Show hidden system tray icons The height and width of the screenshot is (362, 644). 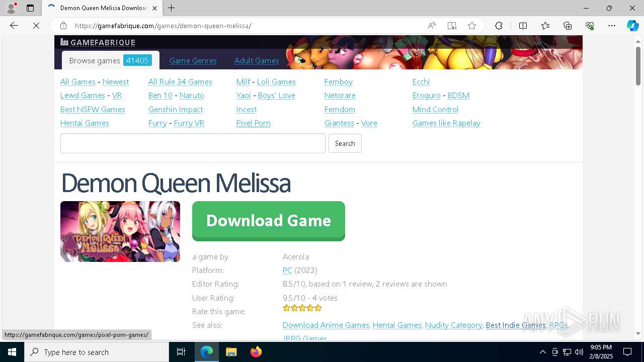click(x=542, y=352)
